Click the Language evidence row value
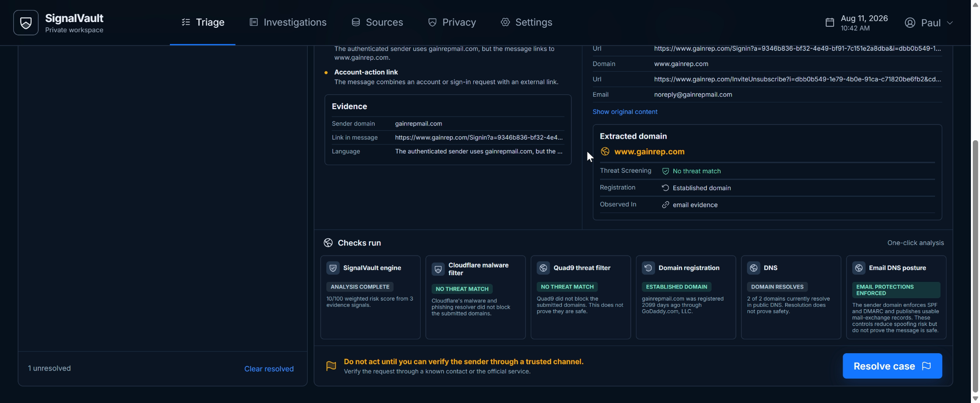980x403 pixels. pos(479,152)
